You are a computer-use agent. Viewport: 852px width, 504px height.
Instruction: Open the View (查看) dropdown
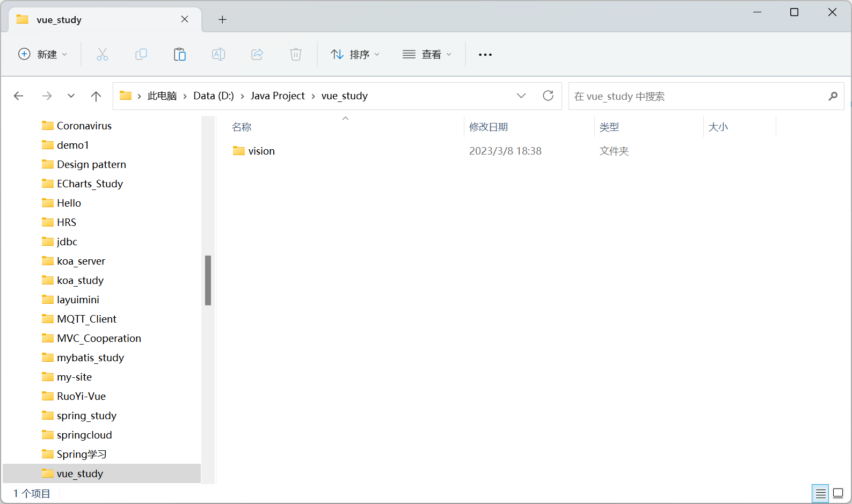[427, 54]
